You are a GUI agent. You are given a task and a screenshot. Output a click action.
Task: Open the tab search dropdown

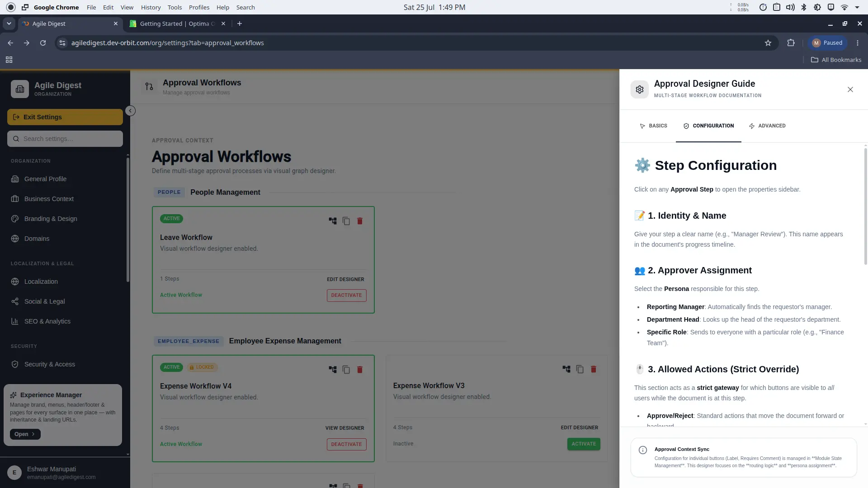point(9,23)
